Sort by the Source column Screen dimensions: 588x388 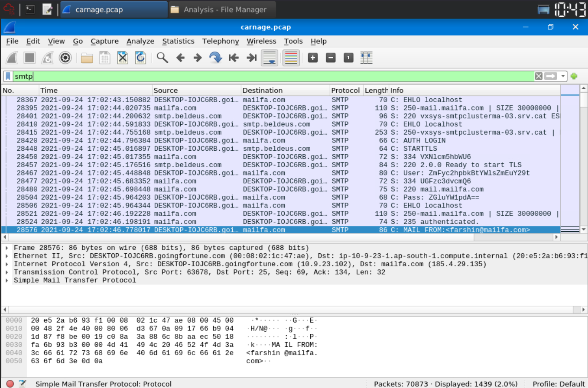196,91
